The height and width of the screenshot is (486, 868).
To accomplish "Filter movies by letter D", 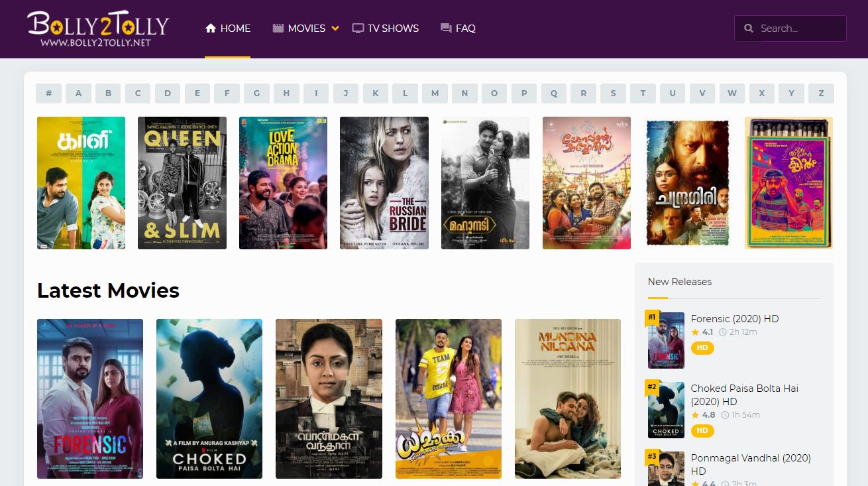I will click(168, 93).
